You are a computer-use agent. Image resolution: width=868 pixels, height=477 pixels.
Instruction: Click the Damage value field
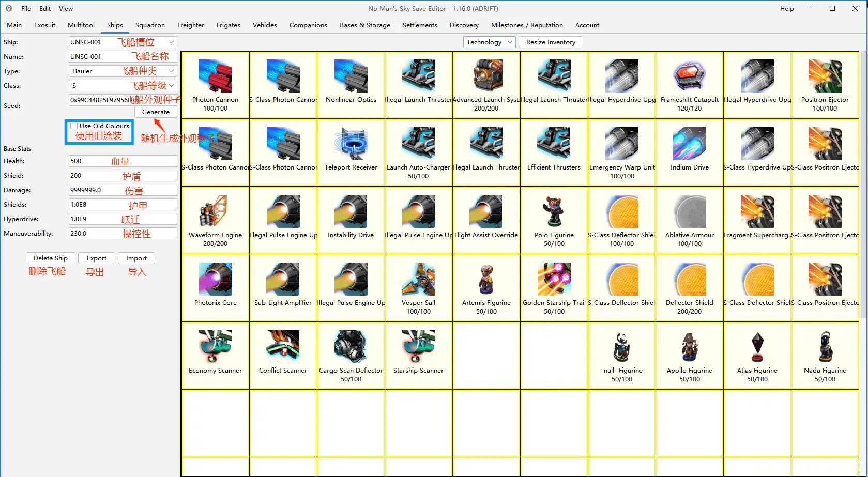click(123, 190)
